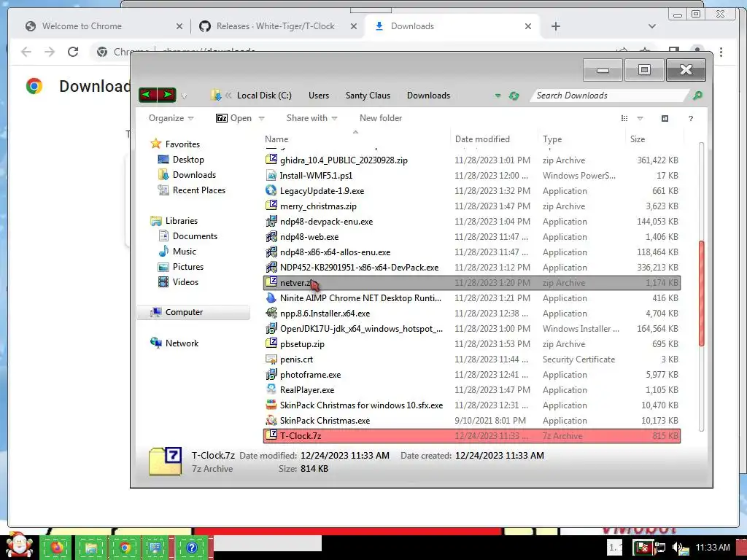
Task: Select photoframe.exe file icon
Action: coord(271,374)
